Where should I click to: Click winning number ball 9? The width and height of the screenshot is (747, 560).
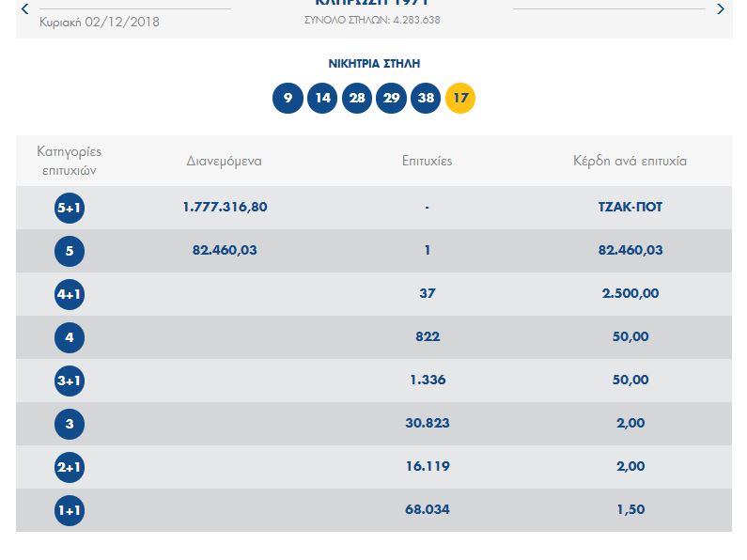coord(288,98)
